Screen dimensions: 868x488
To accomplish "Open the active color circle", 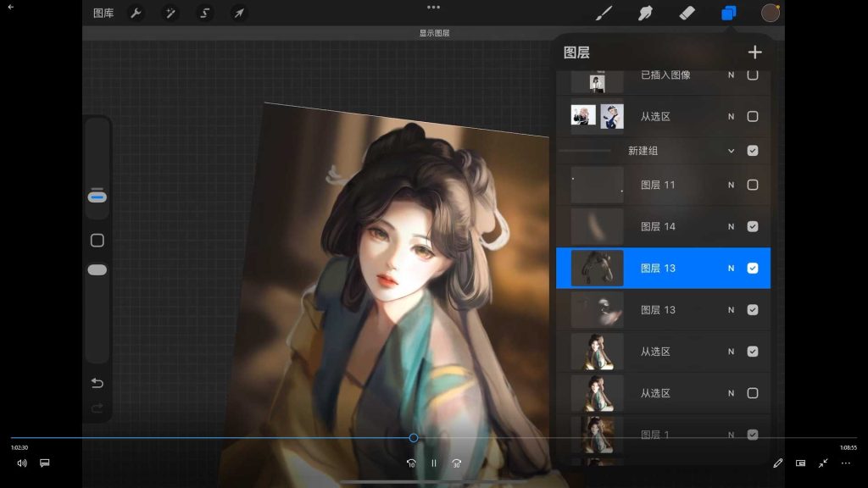I will pyautogui.click(x=770, y=13).
